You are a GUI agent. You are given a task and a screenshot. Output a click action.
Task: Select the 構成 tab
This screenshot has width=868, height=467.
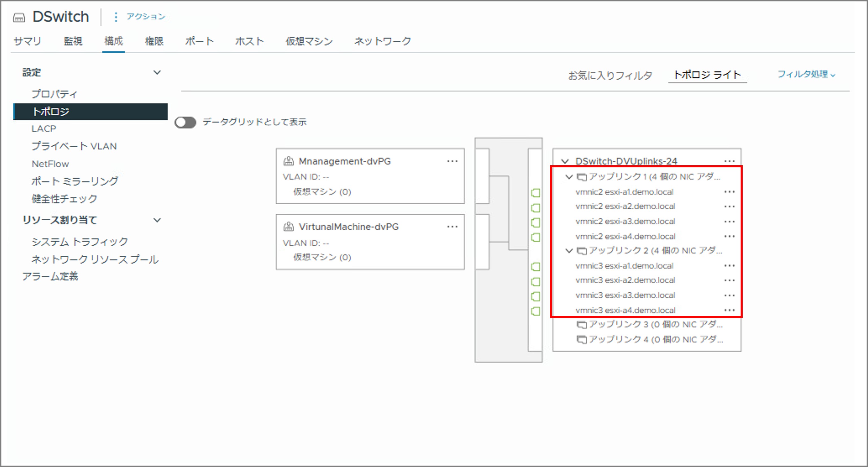click(x=114, y=41)
